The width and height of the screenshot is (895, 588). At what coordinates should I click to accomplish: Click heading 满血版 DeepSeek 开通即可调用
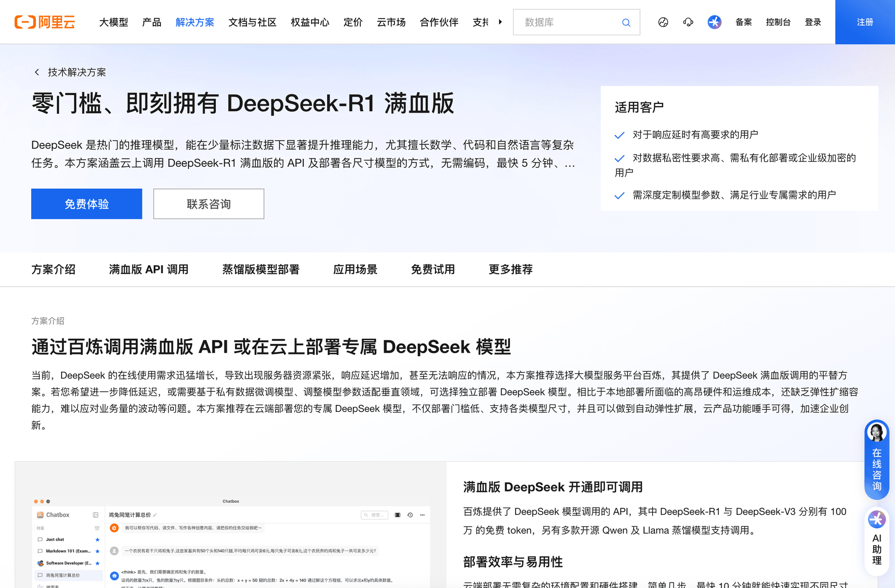[x=552, y=487]
